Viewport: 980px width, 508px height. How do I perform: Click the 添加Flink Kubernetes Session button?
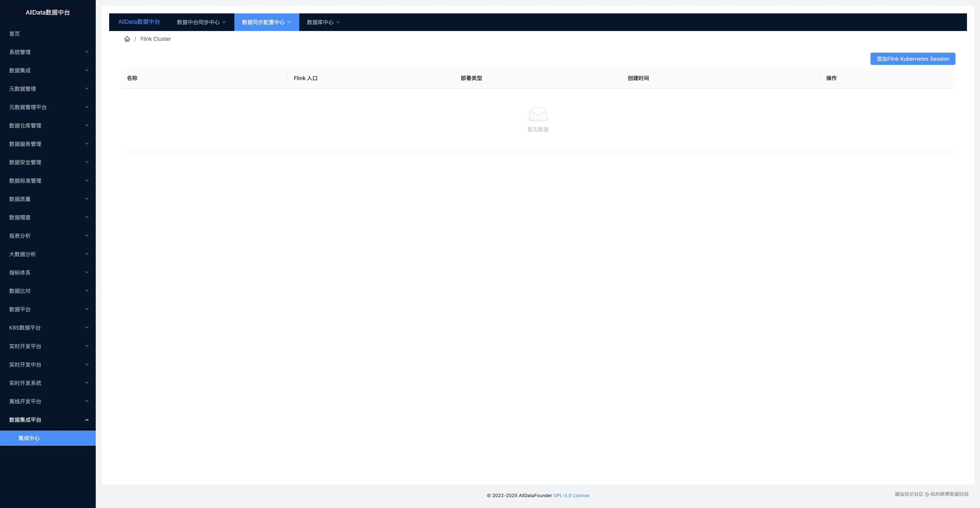[x=912, y=59]
